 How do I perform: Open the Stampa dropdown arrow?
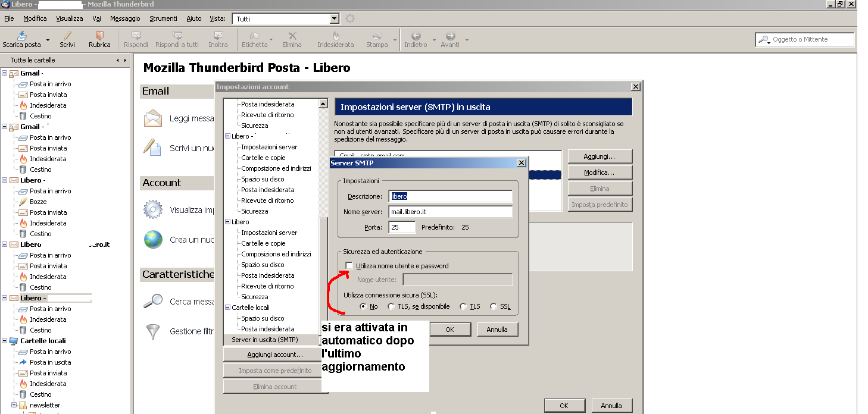click(394, 40)
